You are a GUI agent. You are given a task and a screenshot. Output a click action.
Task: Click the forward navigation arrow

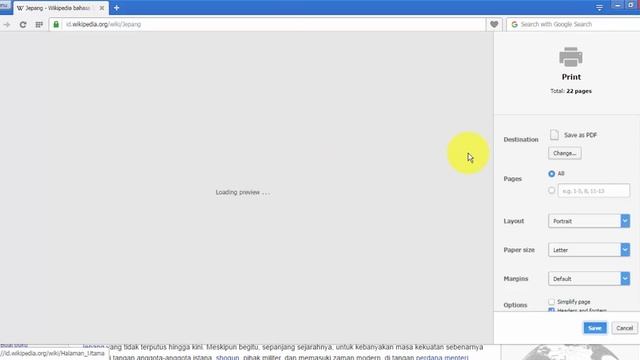pyautogui.click(x=7, y=24)
